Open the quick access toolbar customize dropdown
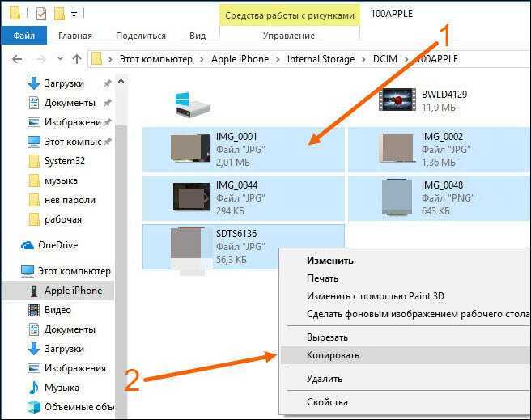The width and height of the screenshot is (531, 420). (x=74, y=15)
